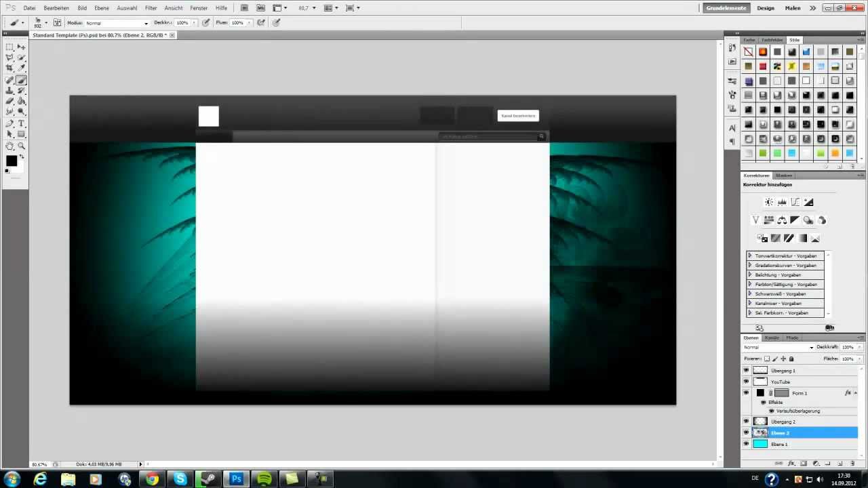This screenshot has height=488, width=868.
Task: Swap foreground and background colors
Action: (x=22, y=157)
